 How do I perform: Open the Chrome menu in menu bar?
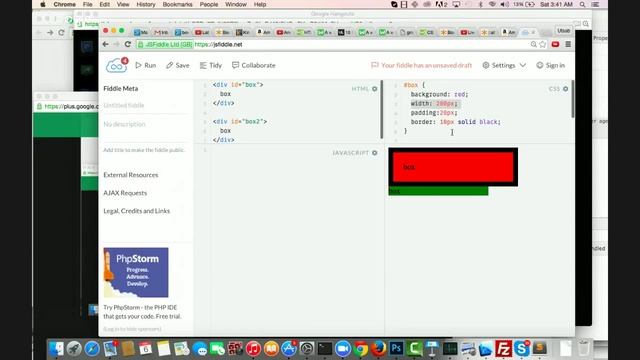click(64, 4)
